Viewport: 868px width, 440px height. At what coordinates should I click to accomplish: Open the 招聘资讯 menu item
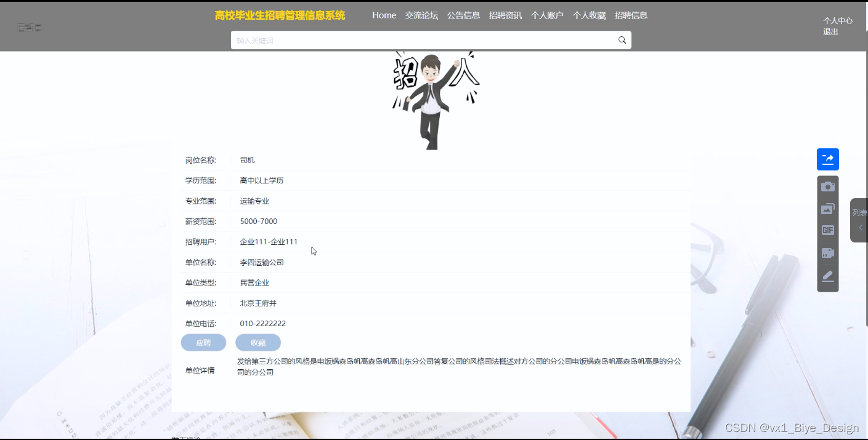point(506,15)
